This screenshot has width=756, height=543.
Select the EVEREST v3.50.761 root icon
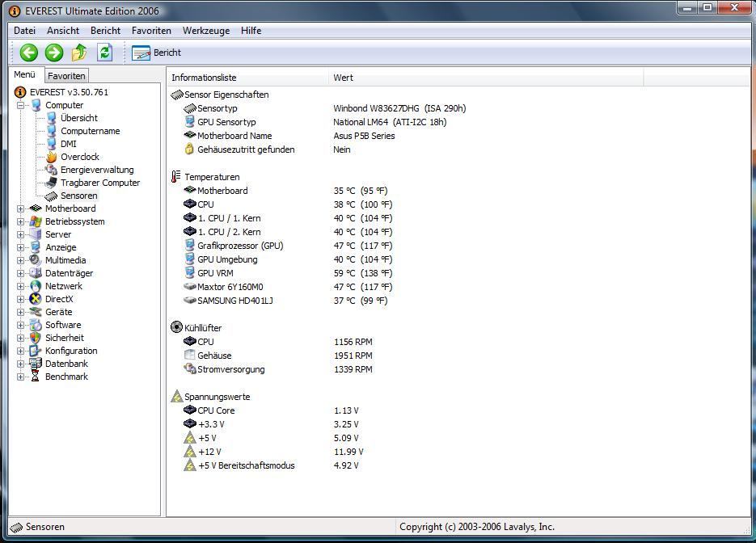point(20,92)
